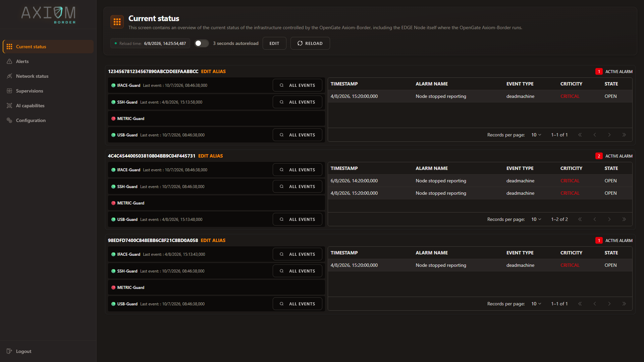The height and width of the screenshot is (362, 644).
Task: Click the orange grid icon beside Current status title
Action: tap(117, 22)
